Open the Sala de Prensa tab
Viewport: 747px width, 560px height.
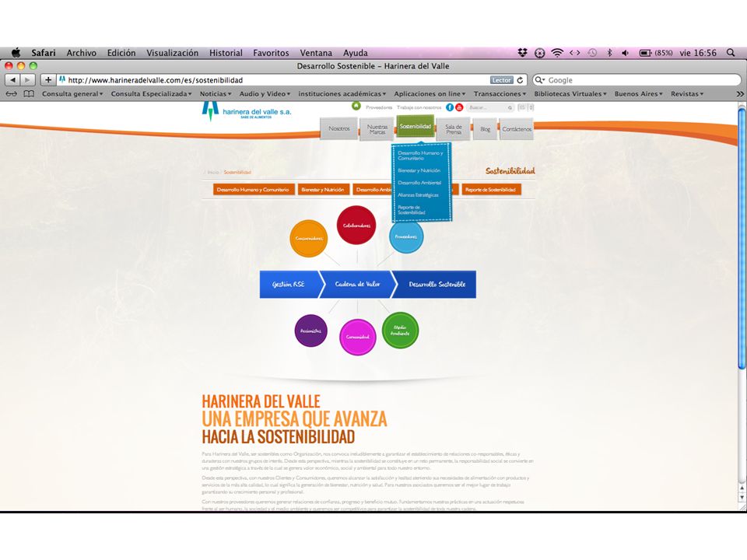tap(454, 129)
